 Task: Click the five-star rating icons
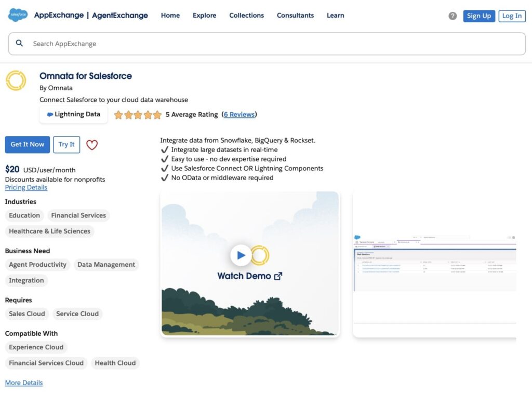138,115
